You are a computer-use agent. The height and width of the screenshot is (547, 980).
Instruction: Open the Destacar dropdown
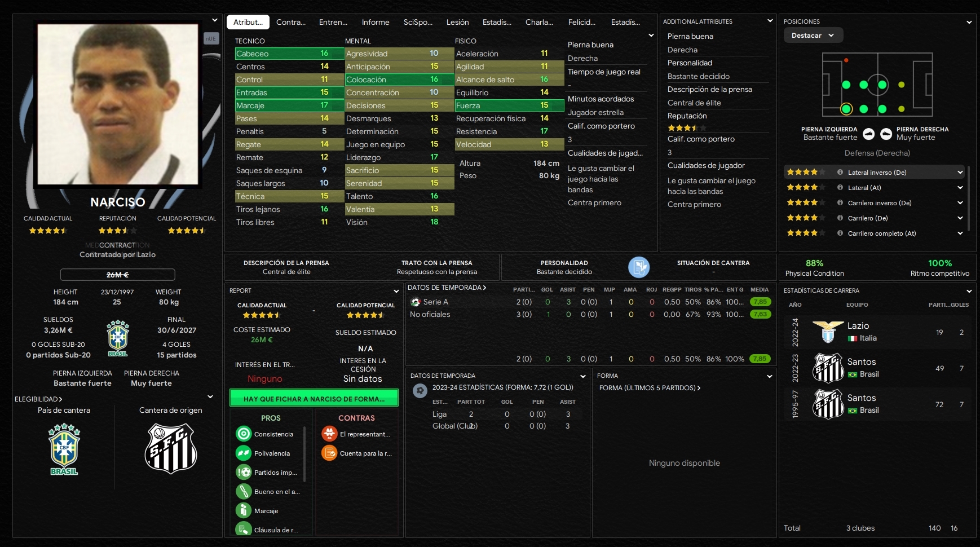coord(813,35)
